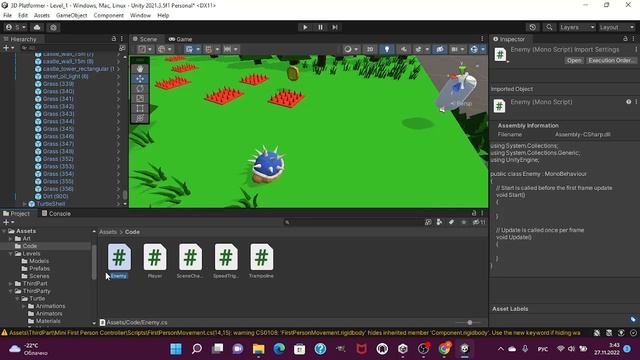Open the global search magnifier
This screenshot has width=640, height=360.
[x=549, y=27]
